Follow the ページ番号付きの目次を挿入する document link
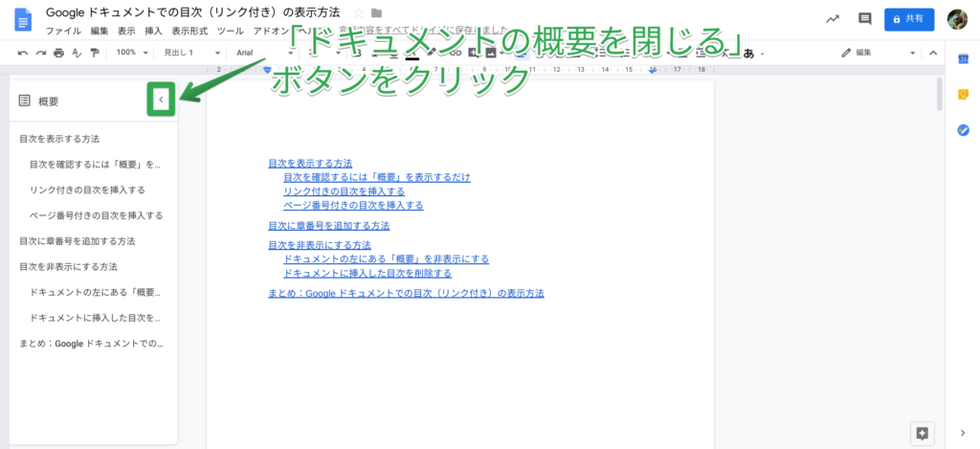Viewport: 980px width, 449px height. pyautogui.click(x=353, y=205)
